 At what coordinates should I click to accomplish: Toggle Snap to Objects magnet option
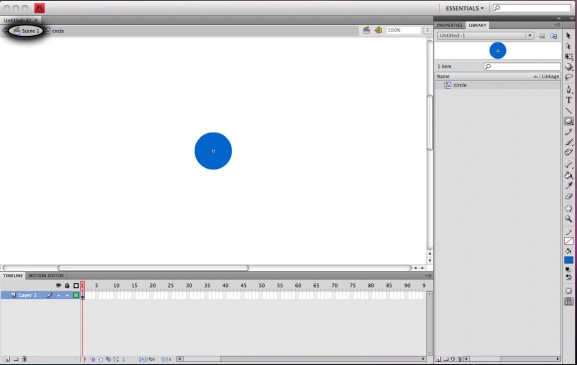click(569, 301)
